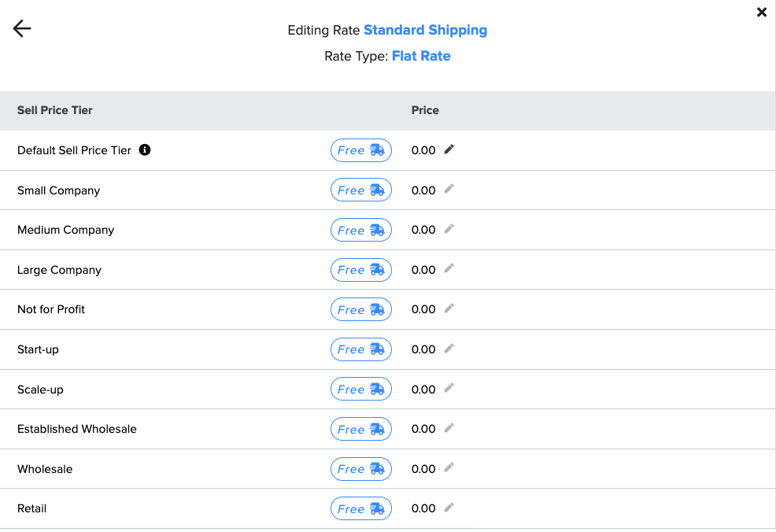Open the Standard Shipping rate link

pos(426,30)
